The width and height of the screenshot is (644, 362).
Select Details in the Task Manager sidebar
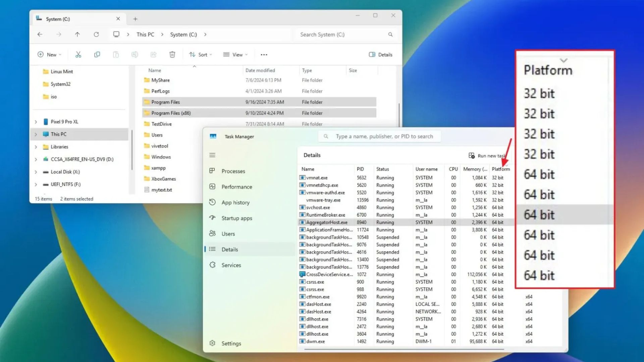point(230,249)
